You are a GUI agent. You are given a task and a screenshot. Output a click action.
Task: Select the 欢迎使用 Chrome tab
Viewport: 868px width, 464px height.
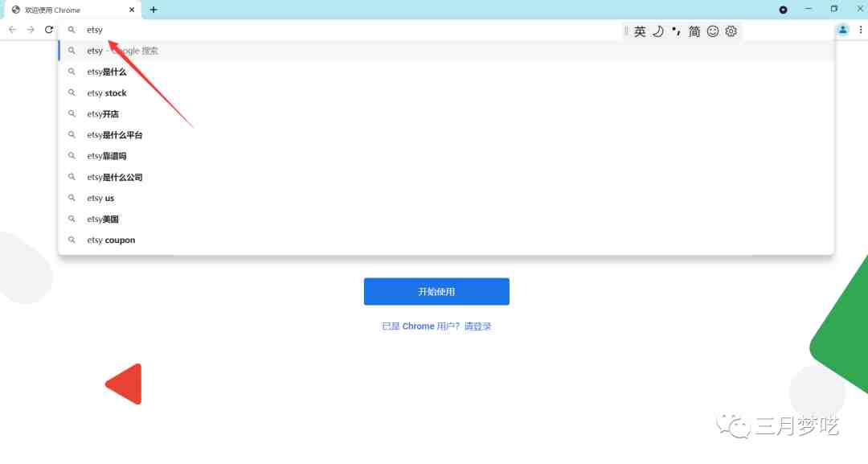tap(73, 10)
